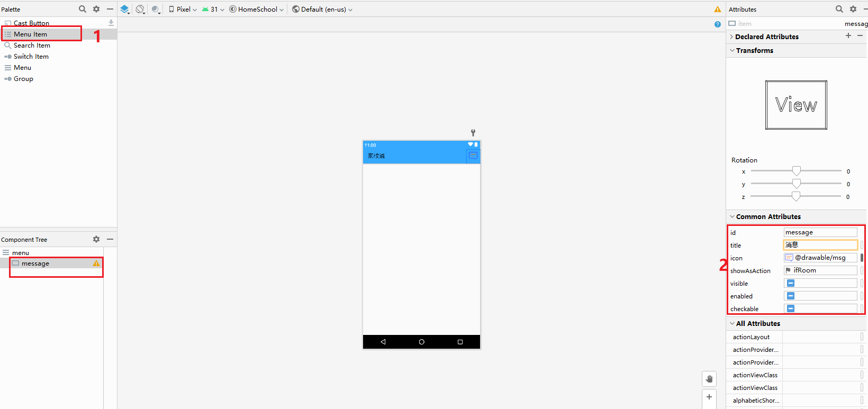Open Component Tree settings gear
The image size is (868, 409).
pos(96,239)
